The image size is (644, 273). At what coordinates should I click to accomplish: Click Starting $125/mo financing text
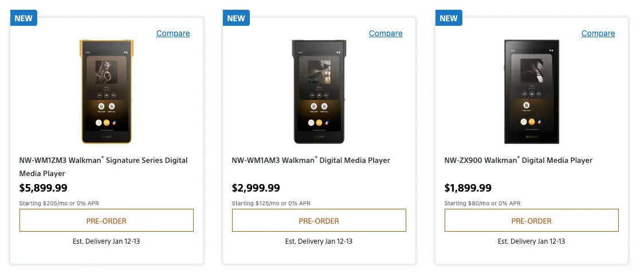pyautogui.click(x=271, y=203)
